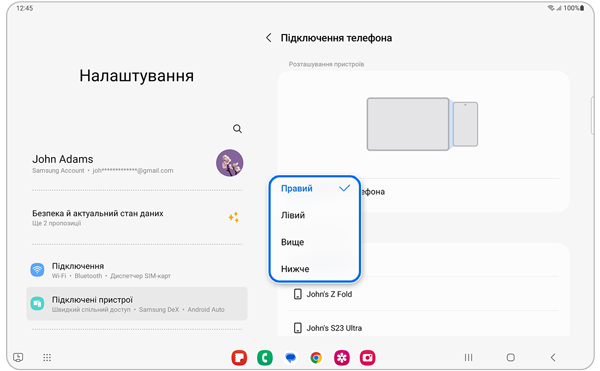Select Правий position option
Image resolution: width=600 pixels, height=371 pixels.
pyautogui.click(x=314, y=189)
